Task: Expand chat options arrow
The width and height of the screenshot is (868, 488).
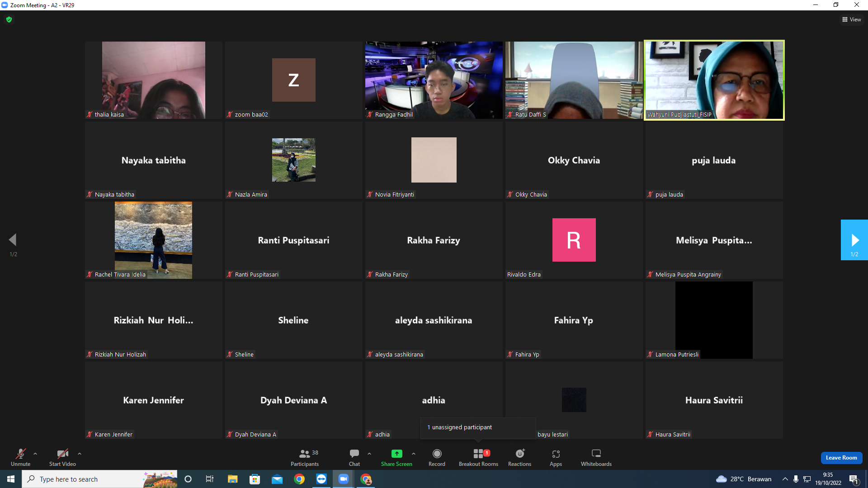Action: coord(369,454)
